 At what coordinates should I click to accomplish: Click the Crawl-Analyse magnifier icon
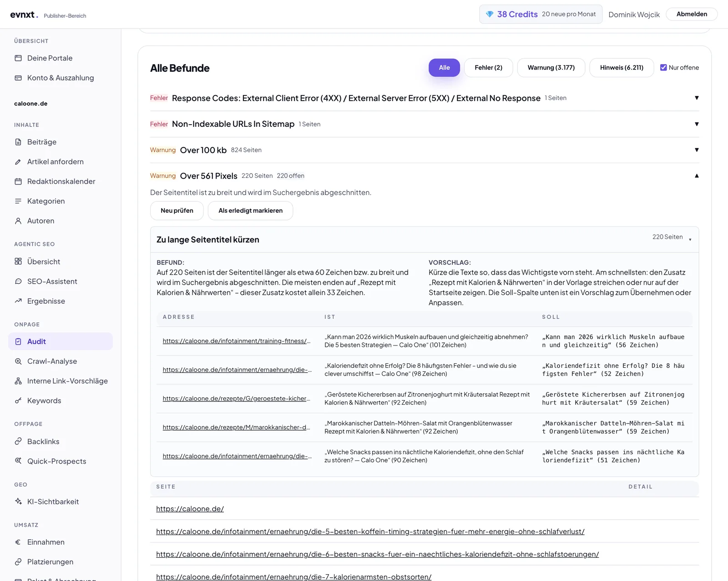(x=18, y=361)
